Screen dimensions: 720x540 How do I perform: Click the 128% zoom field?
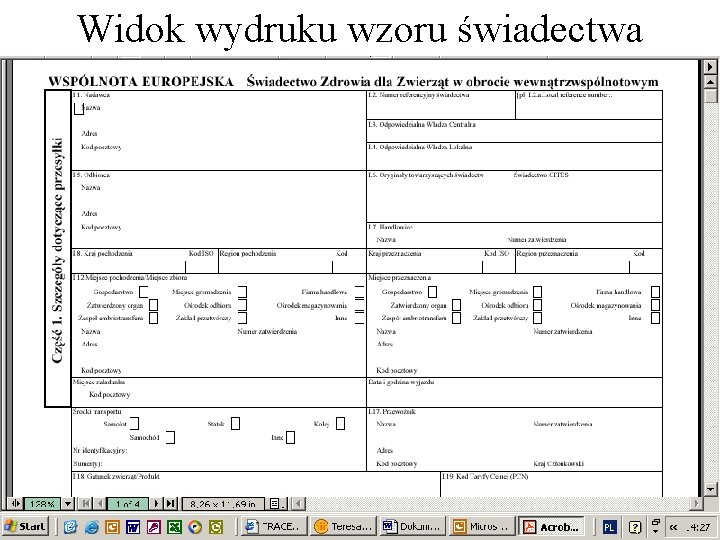click(42, 504)
